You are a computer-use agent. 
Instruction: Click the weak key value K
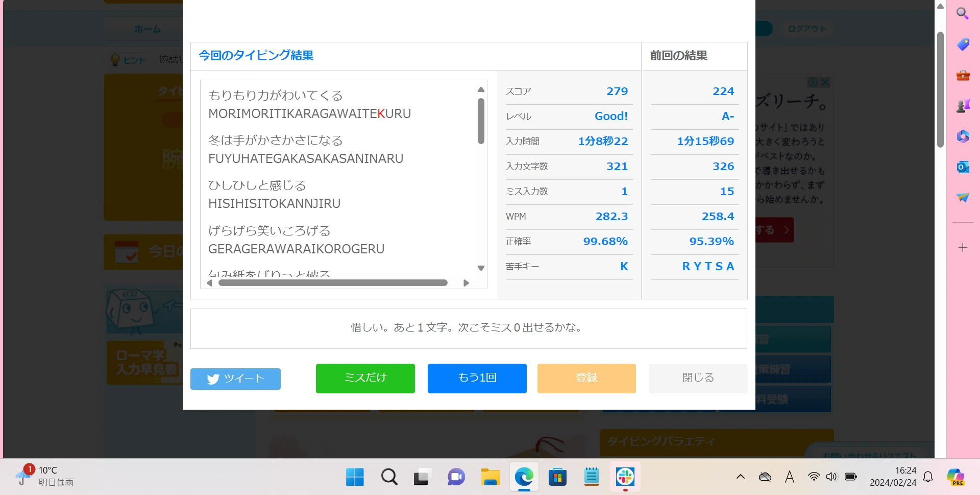pyautogui.click(x=624, y=267)
